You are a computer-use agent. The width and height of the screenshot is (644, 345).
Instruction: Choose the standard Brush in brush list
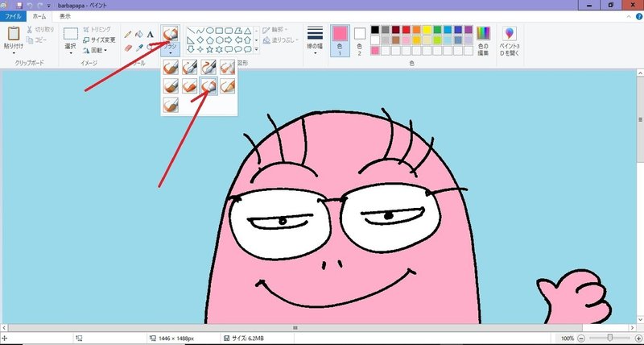[x=171, y=67]
